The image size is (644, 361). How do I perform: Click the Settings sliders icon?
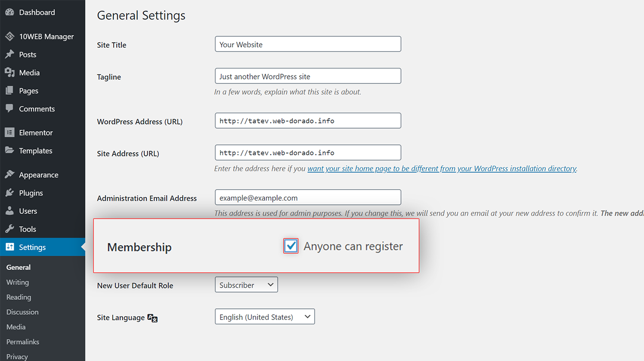click(10, 247)
